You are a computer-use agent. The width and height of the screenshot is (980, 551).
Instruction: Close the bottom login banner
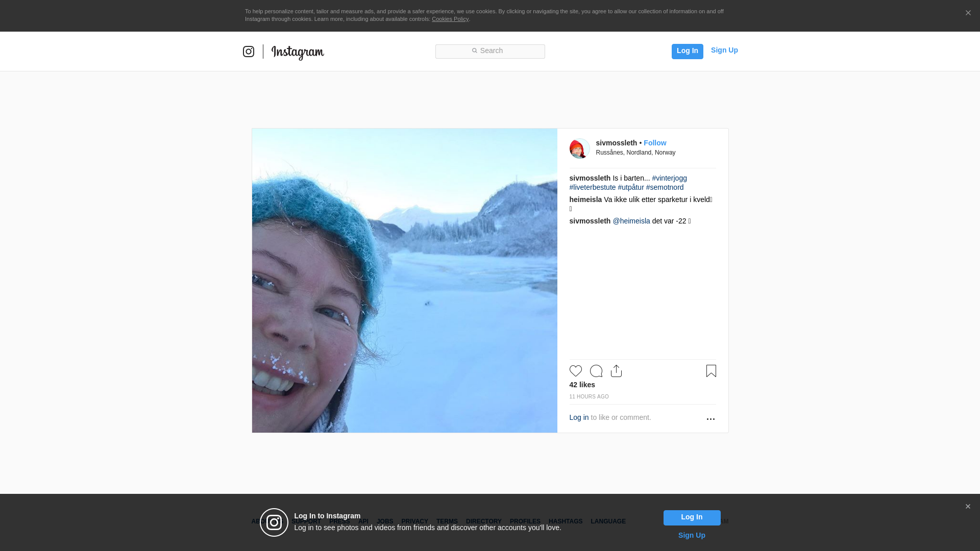[968, 506]
